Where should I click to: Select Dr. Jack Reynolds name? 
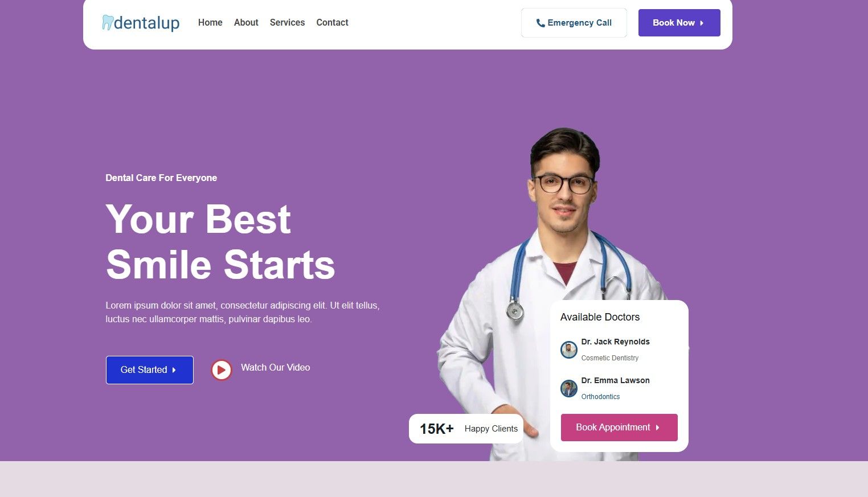pos(615,342)
